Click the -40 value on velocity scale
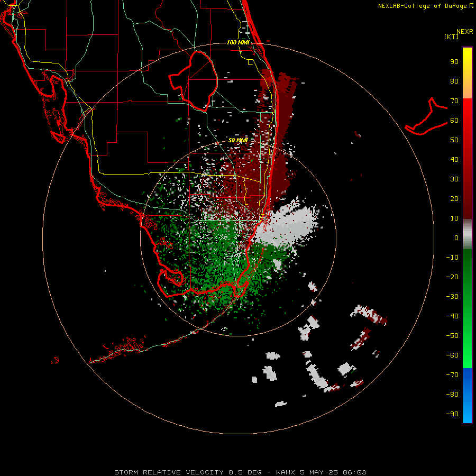Viewport: 476px width, 476px height. tap(452, 316)
